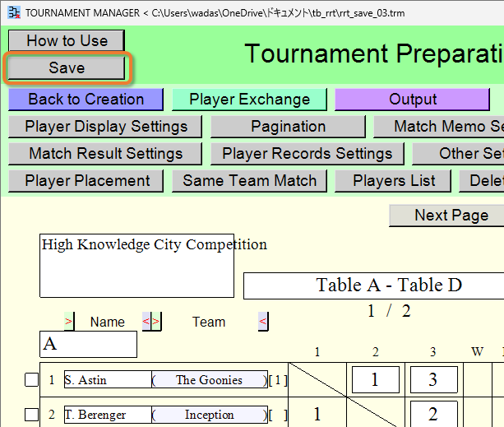Click the red left arrow right of Team
This screenshot has height=427, width=504.
[263, 321]
